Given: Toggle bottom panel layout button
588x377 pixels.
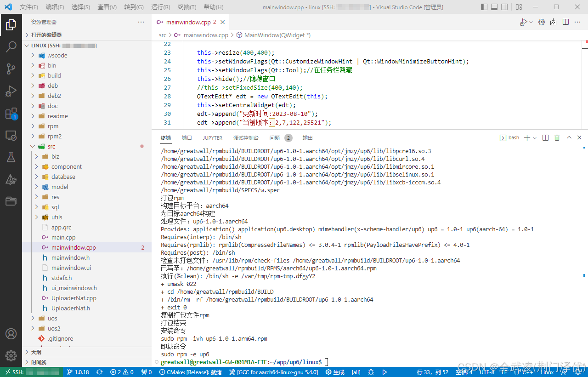Looking at the screenshot, I should coord(494,7).
